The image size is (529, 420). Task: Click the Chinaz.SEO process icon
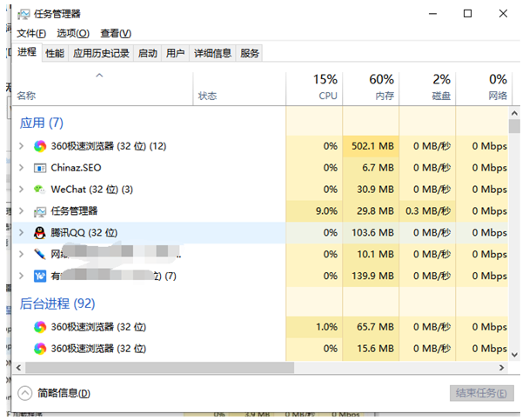[40, 168]
